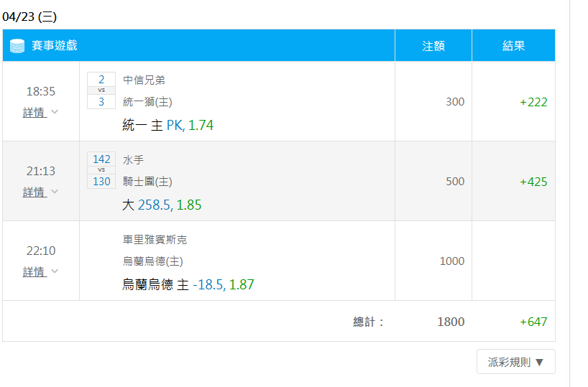
Task: Click the 總計 label
Action: coord(368,322)
